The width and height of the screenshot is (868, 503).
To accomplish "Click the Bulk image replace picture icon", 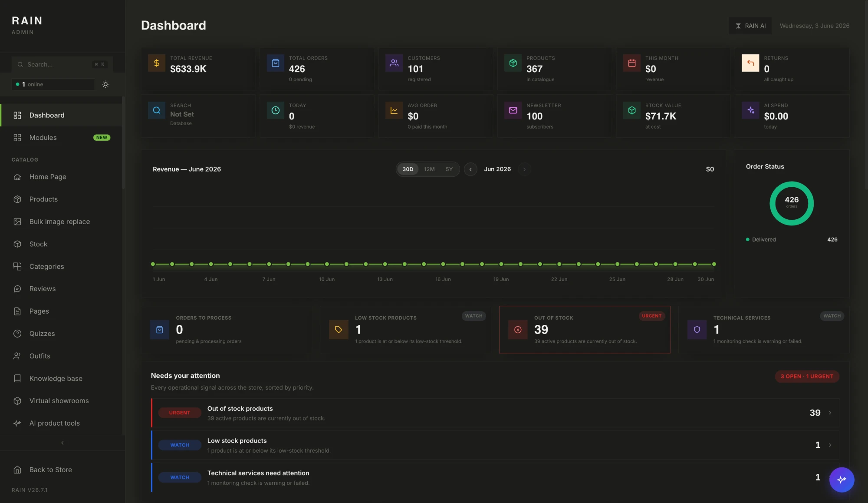I will 17,222.
